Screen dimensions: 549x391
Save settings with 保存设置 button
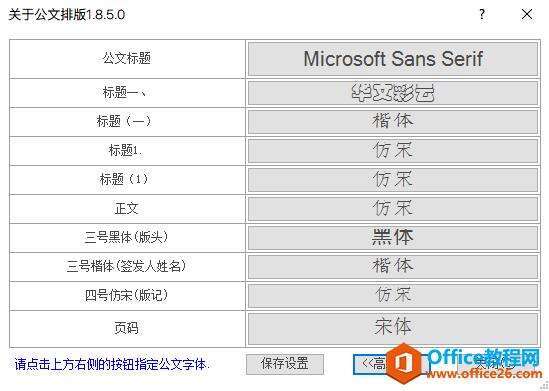(x=285, y=364)
